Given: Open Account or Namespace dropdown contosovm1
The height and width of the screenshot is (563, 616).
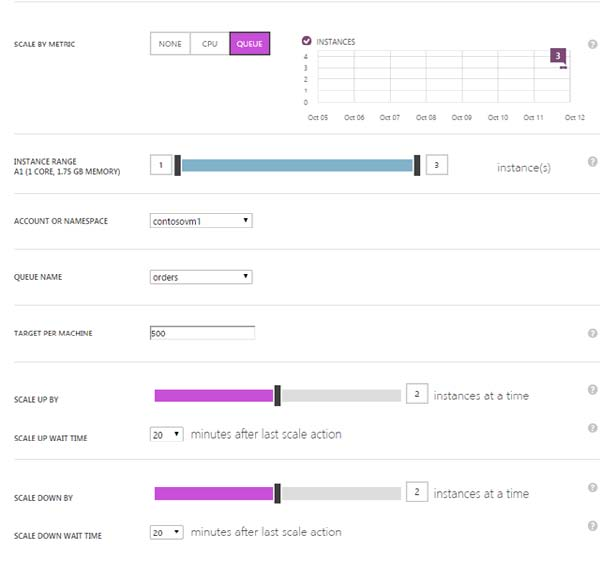Looking at the screenshot, I should pyautogui.click(x=200, y=220).
